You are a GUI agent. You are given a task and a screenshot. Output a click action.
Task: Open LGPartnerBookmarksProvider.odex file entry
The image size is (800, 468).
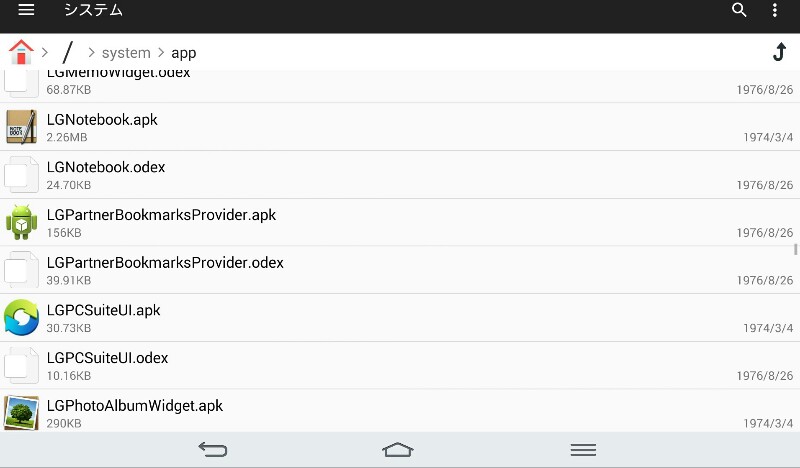tap(400, 270)
